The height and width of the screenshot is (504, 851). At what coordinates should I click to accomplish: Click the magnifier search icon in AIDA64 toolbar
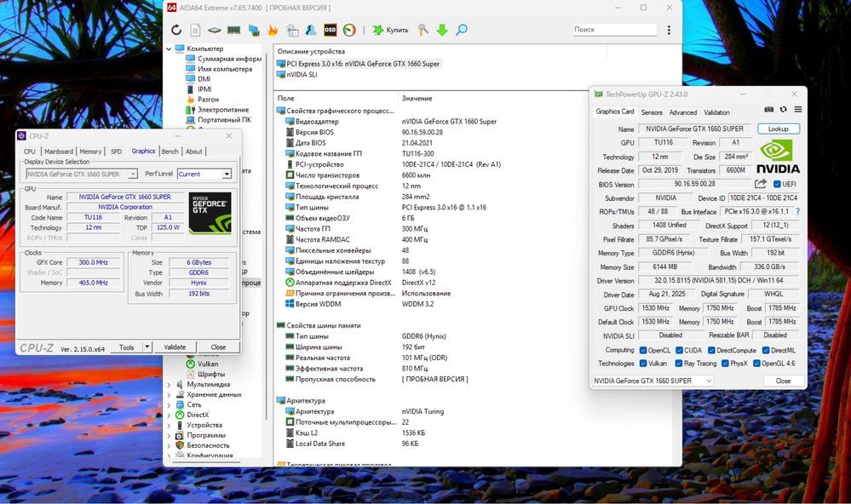coord(462,30)
